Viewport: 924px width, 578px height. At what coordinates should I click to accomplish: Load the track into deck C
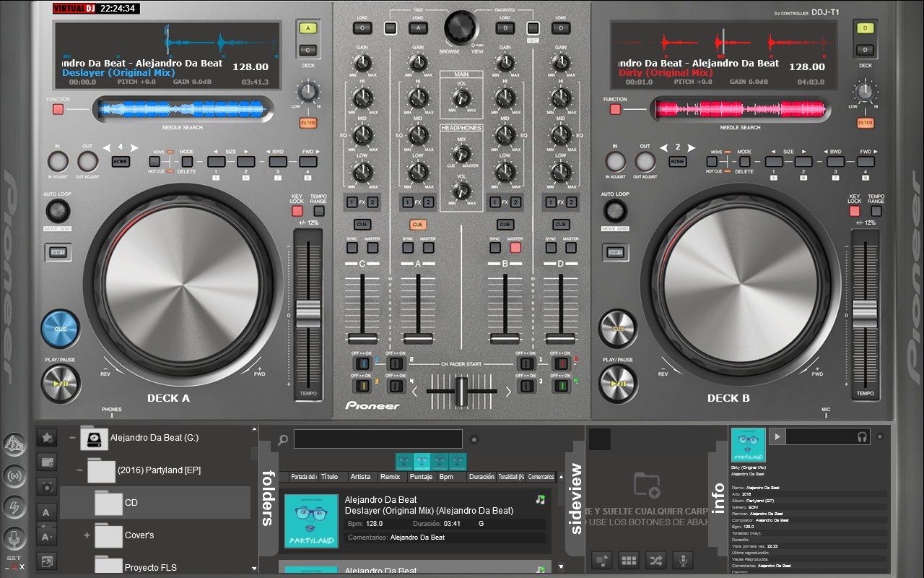pos(362,28)
